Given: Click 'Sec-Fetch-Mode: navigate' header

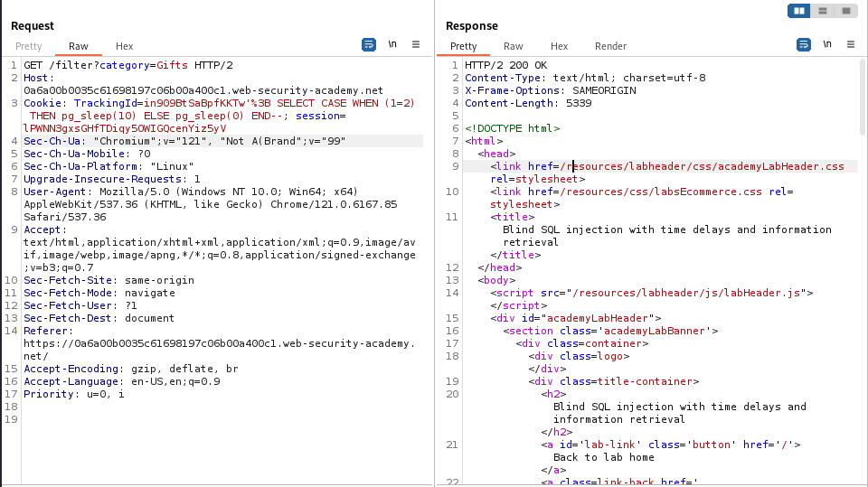Looking at the screenshot, I should click(99, 294).
